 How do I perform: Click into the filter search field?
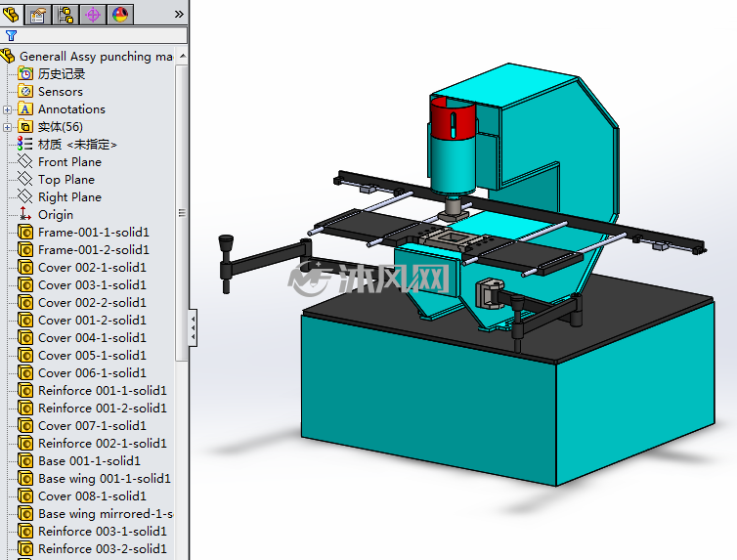pos(94,35)
